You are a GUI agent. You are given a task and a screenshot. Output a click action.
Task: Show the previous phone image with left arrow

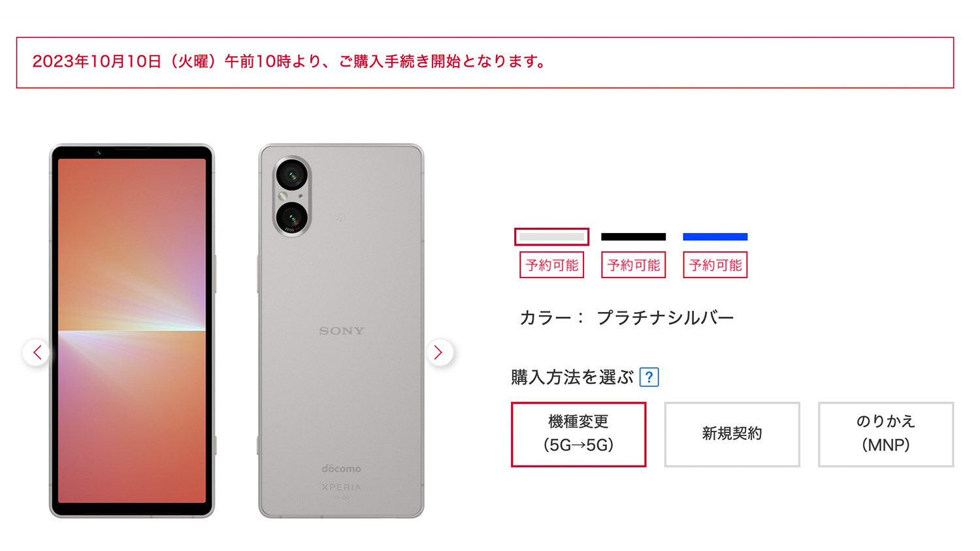pos(37,353)
